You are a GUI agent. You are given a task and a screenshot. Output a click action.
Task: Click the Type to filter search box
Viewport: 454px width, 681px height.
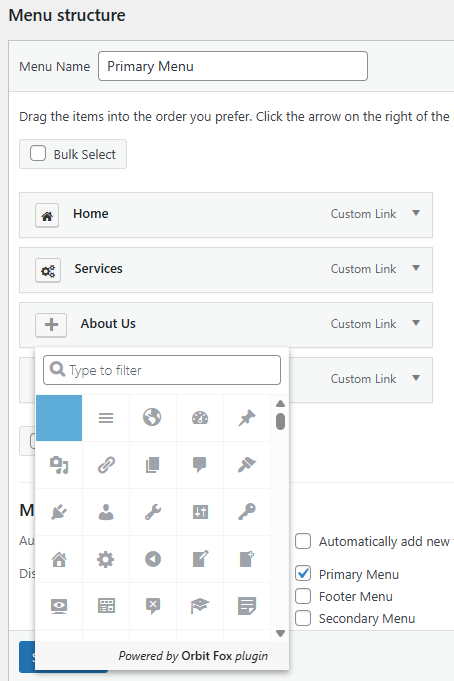[162, 370]
